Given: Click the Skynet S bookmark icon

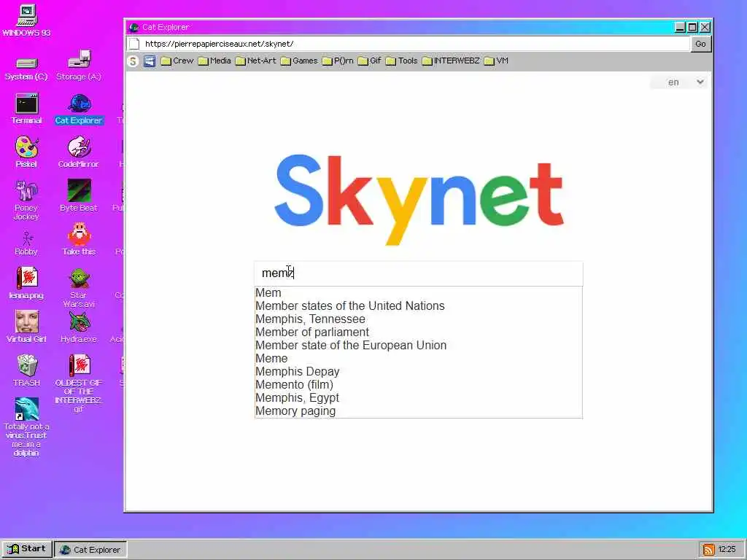Looking at the screenshot, I should 133,61.
